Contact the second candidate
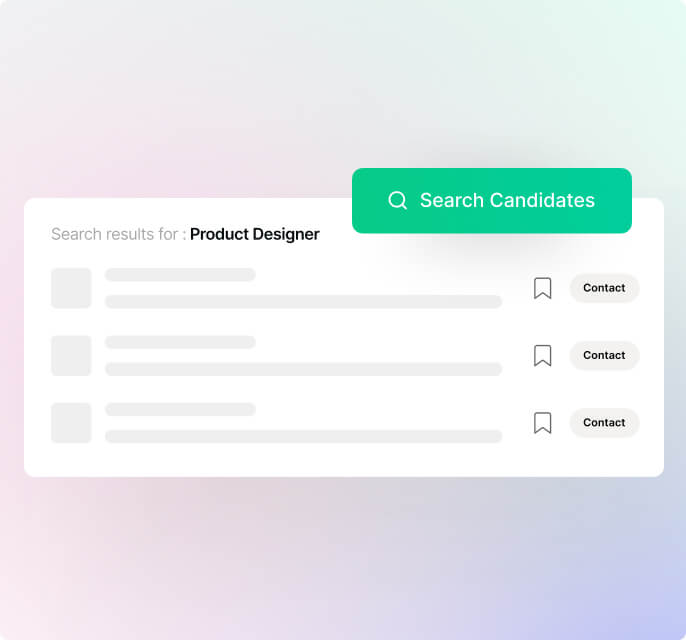Viewport: 686px width, 640px height. (604, 355)
